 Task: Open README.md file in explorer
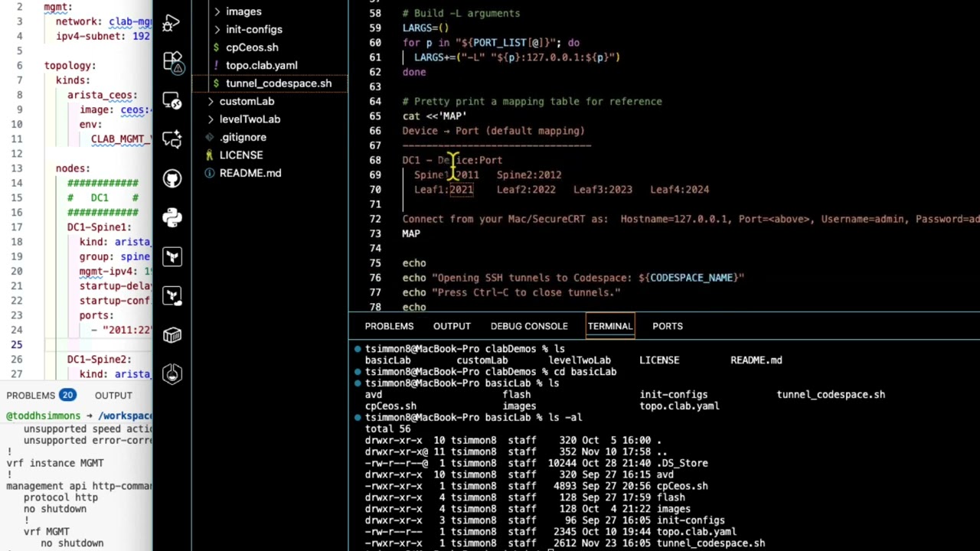coord(250,173)
